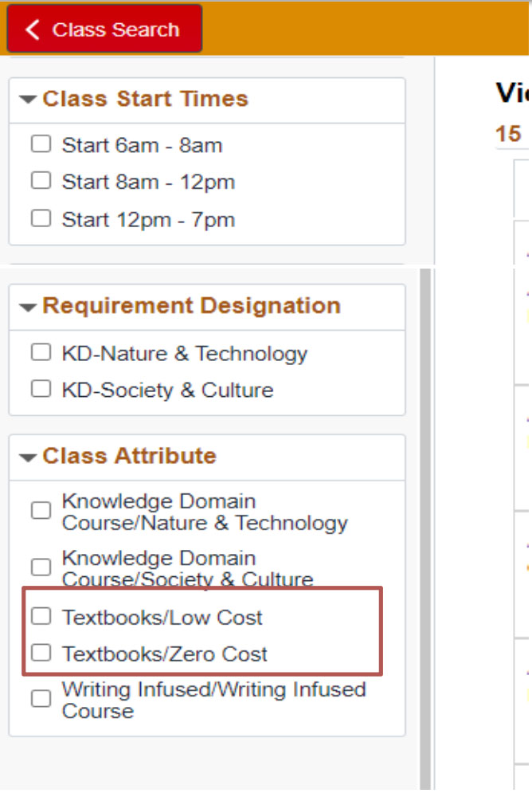
Task: Click the Requirement Designation heading
Action: pos(191,306)
